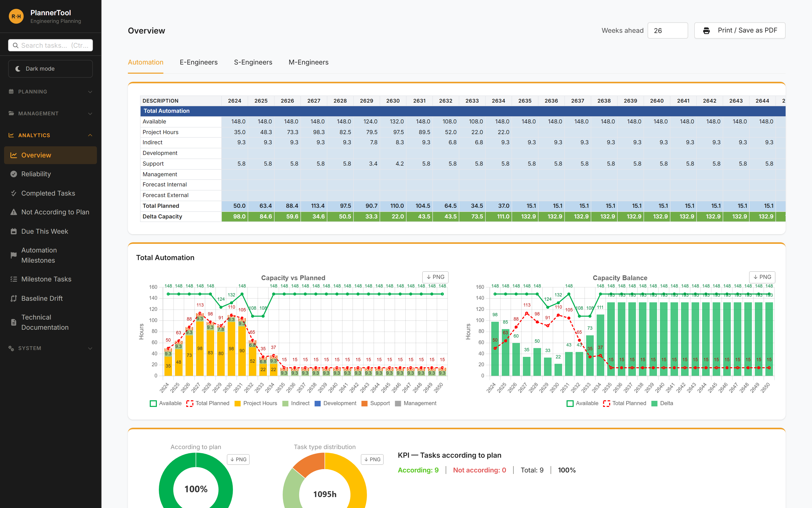Click the Planning calendar grid icon
This screenshot has width=812, height=508.
point(11,91)
